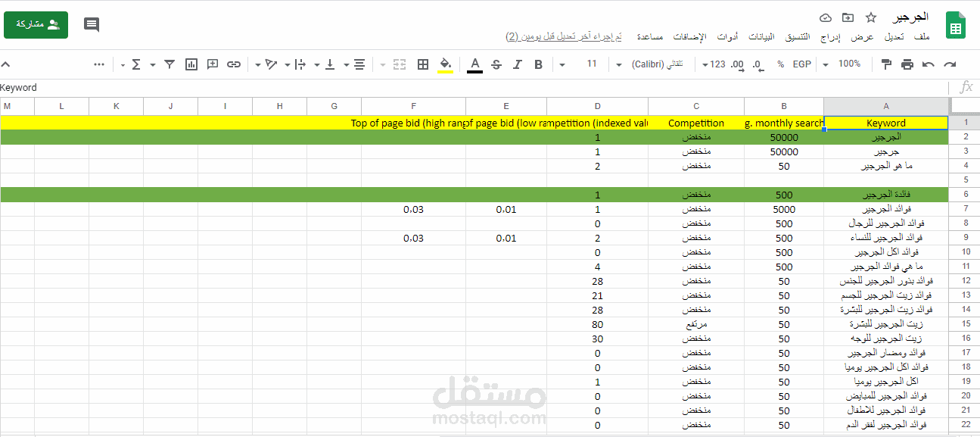Click the green مشاركة share button

point(36,25)
